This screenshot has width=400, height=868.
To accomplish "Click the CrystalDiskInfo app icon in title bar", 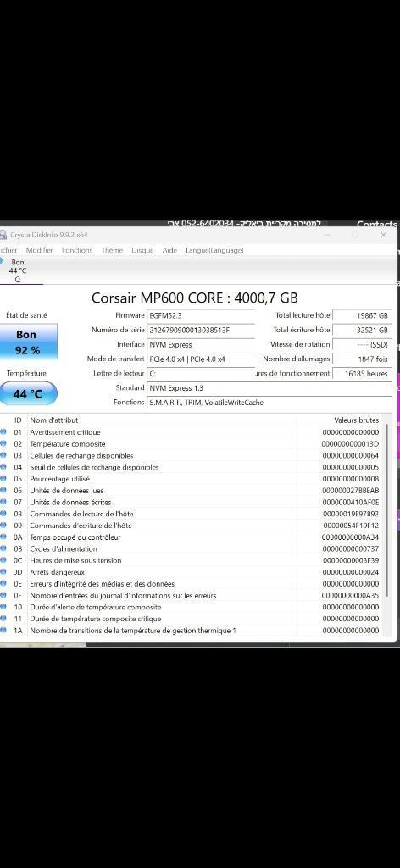I will pos(3,235).
